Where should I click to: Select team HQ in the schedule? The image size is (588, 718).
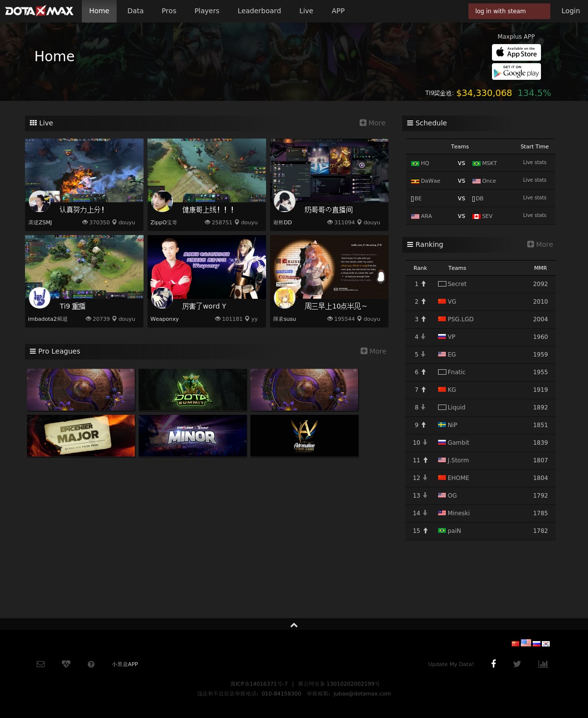(420, 163)
